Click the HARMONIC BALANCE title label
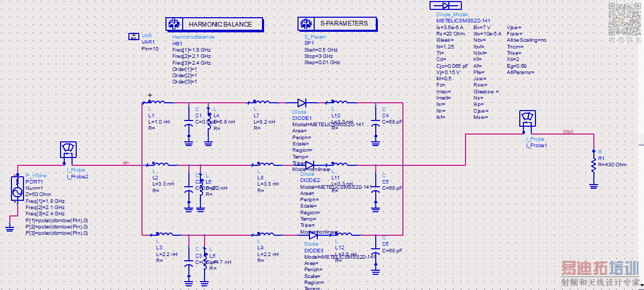The image size is (644, 290). 220,24
